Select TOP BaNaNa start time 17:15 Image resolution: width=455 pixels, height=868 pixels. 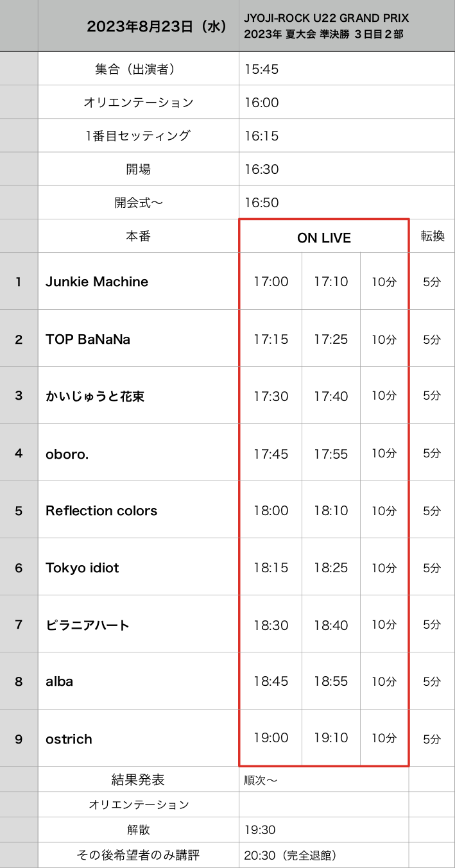[x=271, y=339]
